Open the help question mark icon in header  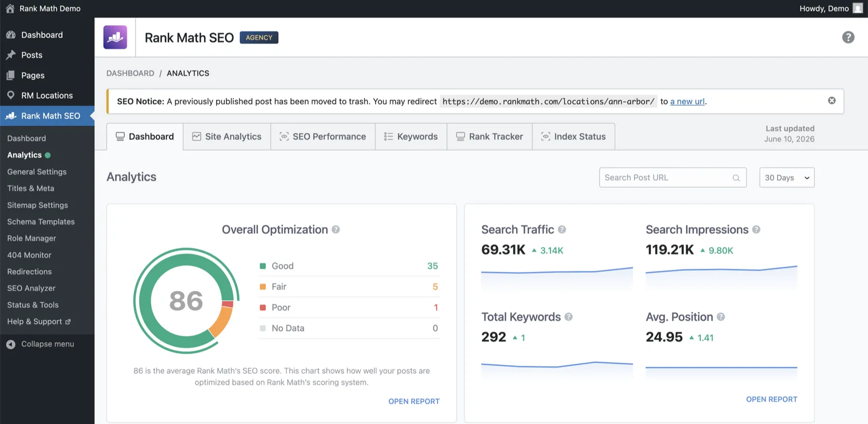coord(848,37)
